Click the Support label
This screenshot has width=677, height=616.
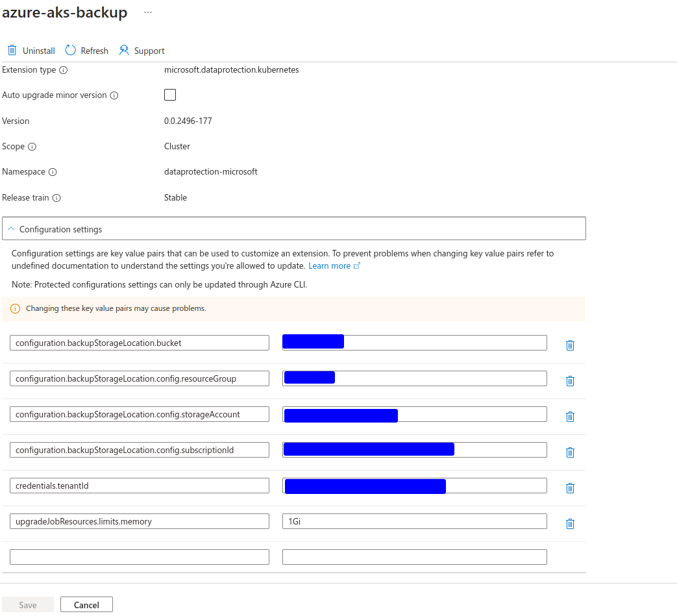tap(149, 51)
